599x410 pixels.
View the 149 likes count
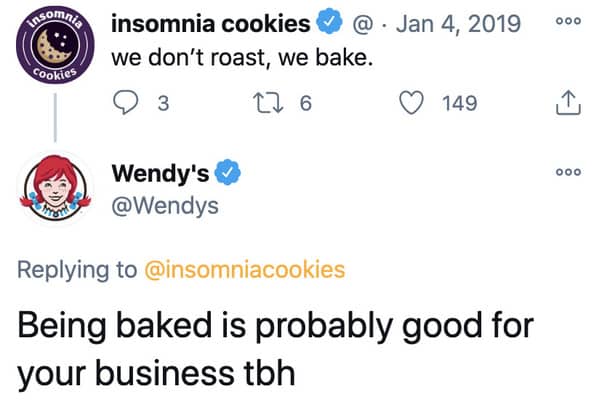pyautogui.click(x=460, y=103)
